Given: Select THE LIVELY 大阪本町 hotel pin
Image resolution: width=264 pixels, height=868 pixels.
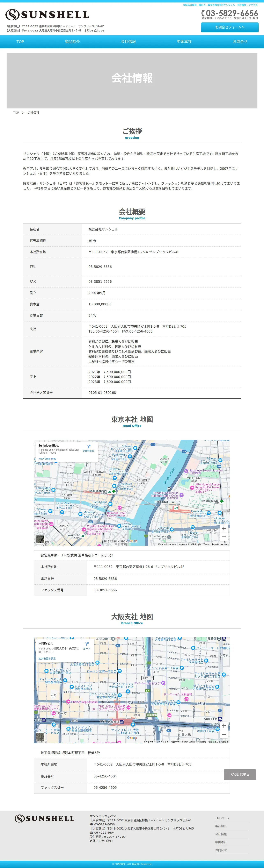Looking at the screenshot, I should [128, 708].
